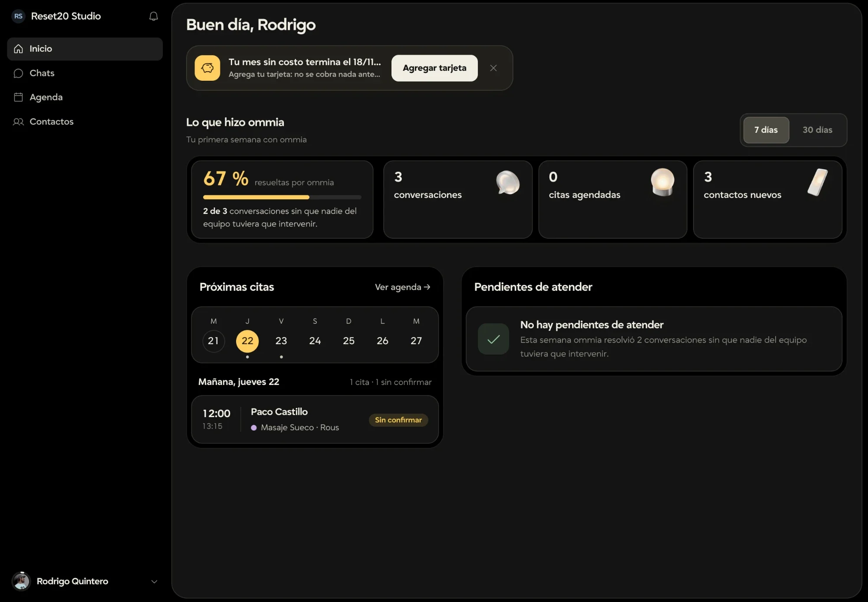Select day 25 in the week strip
Image resolution: width=868 pixels, height=602 pixels.
[349, 341]
